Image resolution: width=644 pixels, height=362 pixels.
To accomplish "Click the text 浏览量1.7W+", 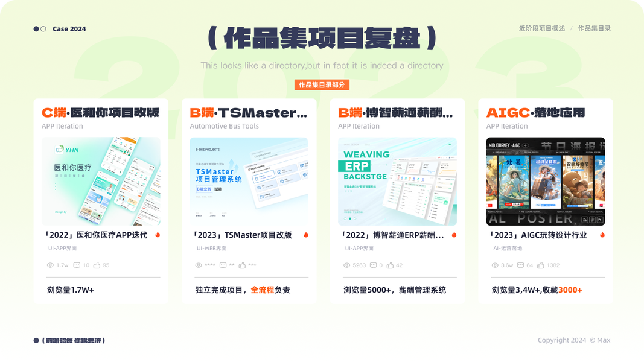I will point(70,290).
